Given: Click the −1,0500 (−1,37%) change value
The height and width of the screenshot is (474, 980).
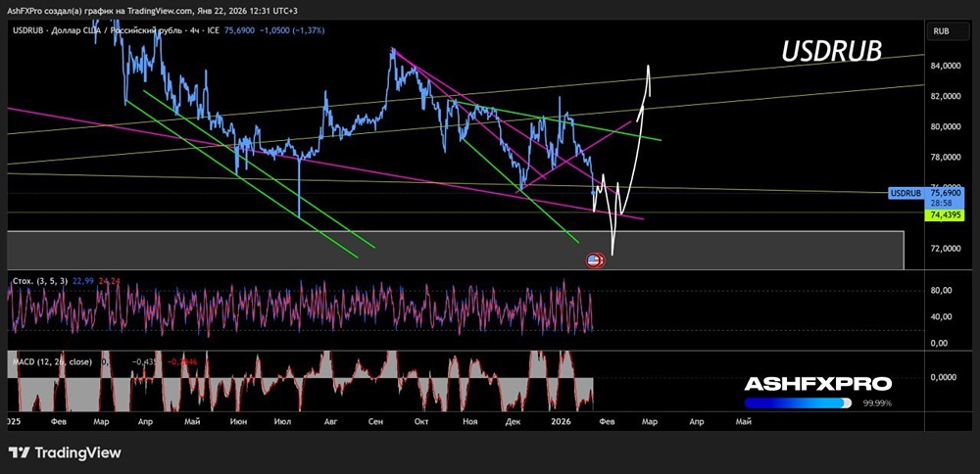Looking at the screenshot, I should [x=293, y=30].
